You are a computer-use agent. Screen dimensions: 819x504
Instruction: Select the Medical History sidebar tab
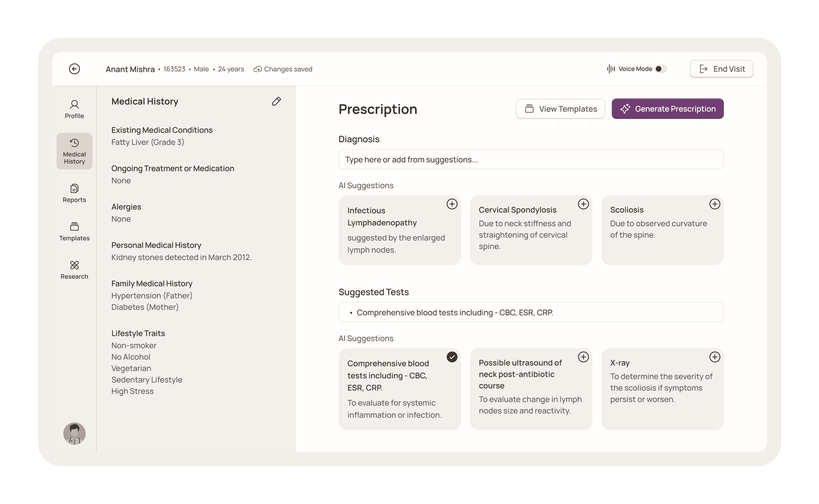coord(74,151)
